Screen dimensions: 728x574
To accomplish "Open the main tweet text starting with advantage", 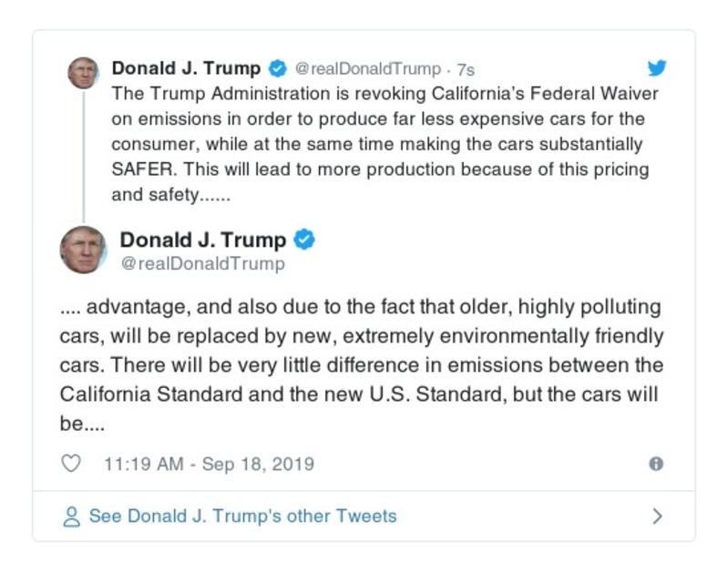I will [361, 366].
